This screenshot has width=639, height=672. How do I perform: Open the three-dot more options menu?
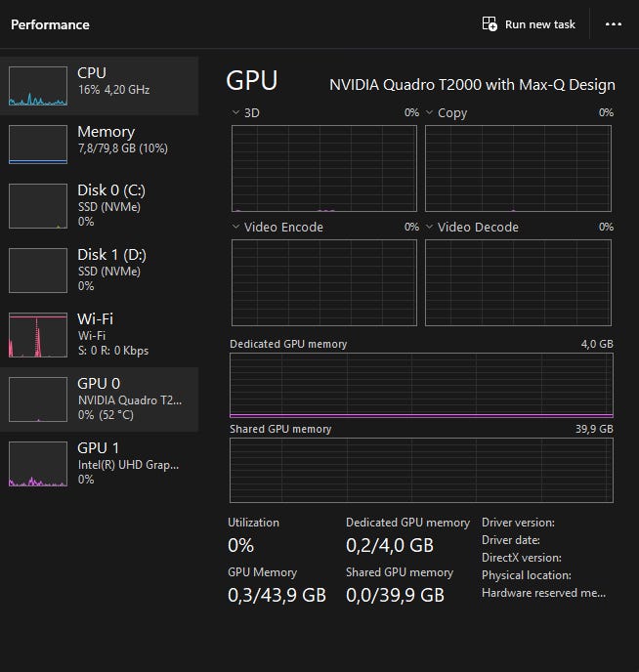(x=614, y=24)
